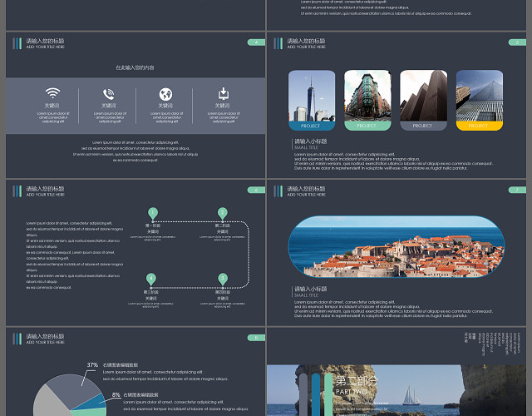
Task: Click 'SMALL TITLE' text below the coastal town photo
Action: click(307, 295)
